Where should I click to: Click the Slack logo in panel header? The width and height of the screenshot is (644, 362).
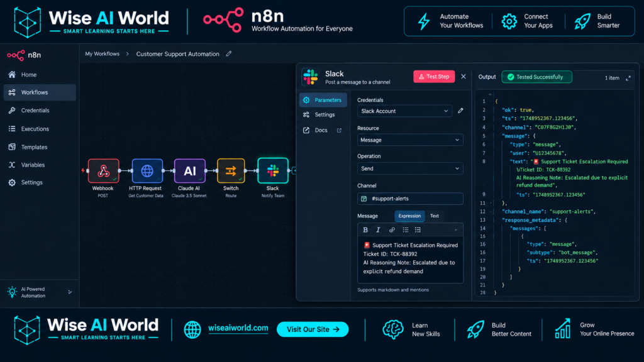pos(310,77)
